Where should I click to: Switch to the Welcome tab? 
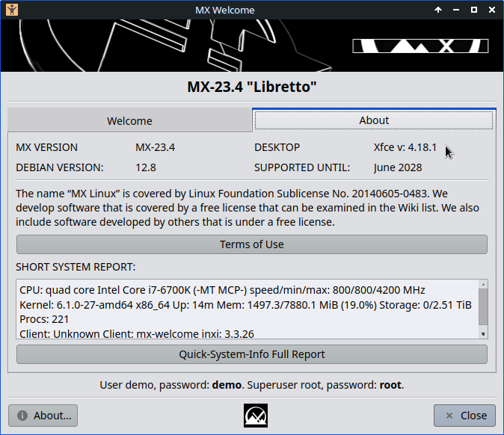coord(129,121)
